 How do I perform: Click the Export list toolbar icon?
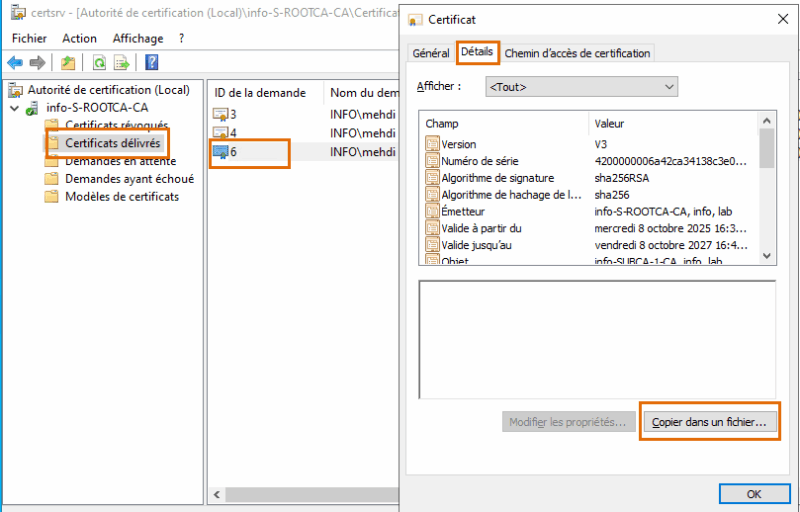tap(122, 63)
